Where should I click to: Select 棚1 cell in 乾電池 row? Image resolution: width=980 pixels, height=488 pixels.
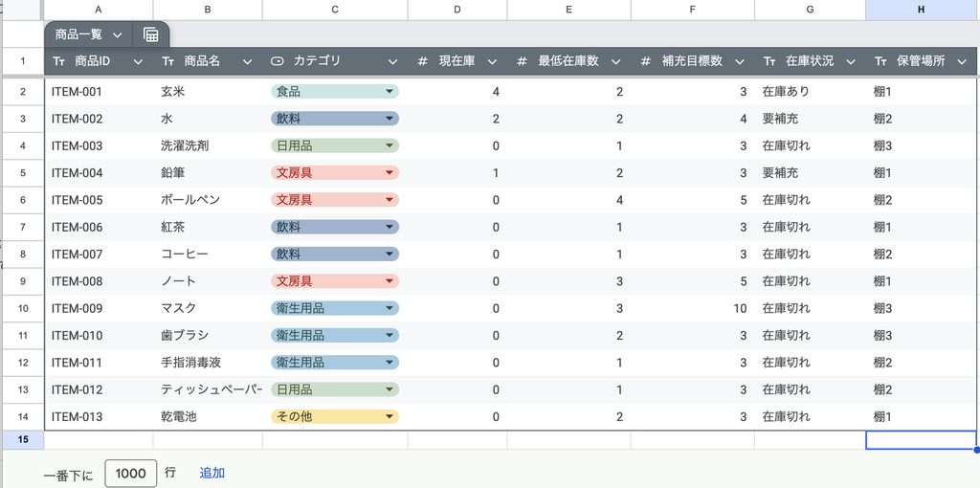pos(922,417)
